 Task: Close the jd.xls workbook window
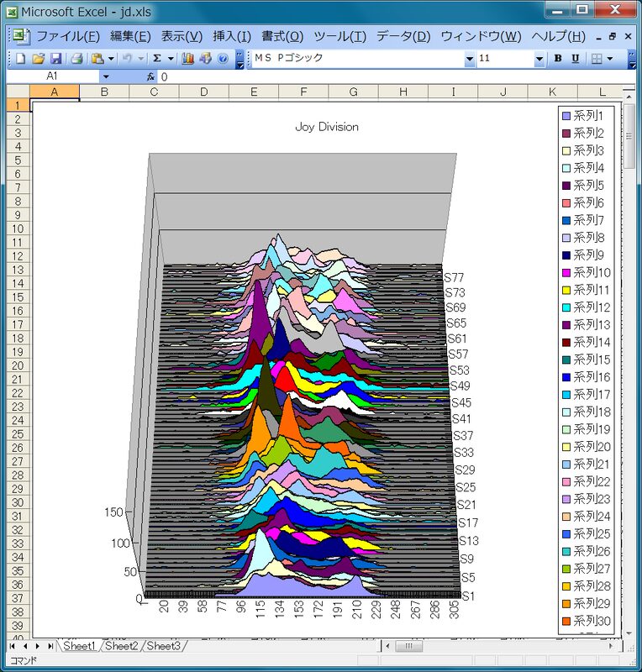(629, 37)
